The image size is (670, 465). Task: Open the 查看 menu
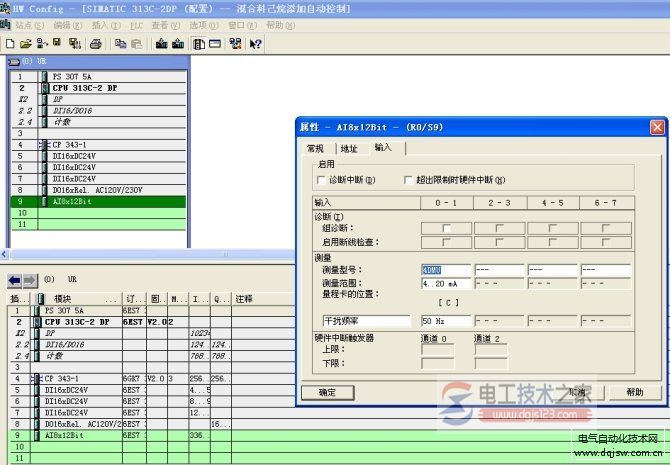coord(166,26)
